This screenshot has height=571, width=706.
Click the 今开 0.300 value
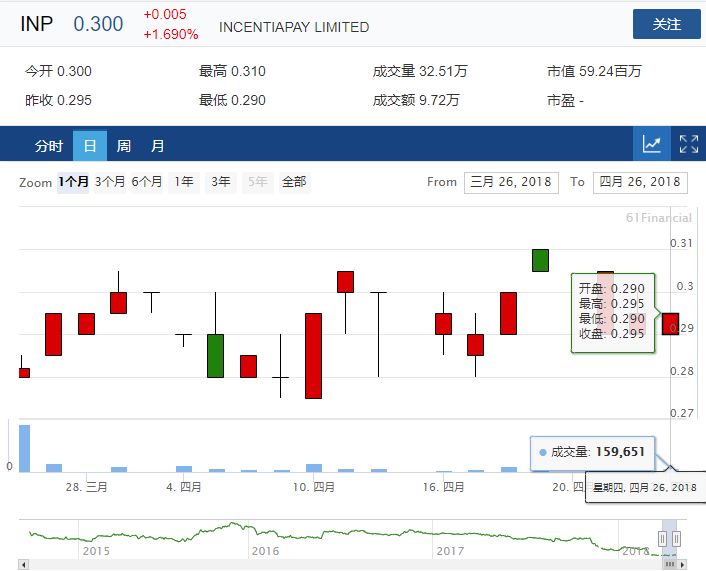pyautogui.click(x=59, y=71)
